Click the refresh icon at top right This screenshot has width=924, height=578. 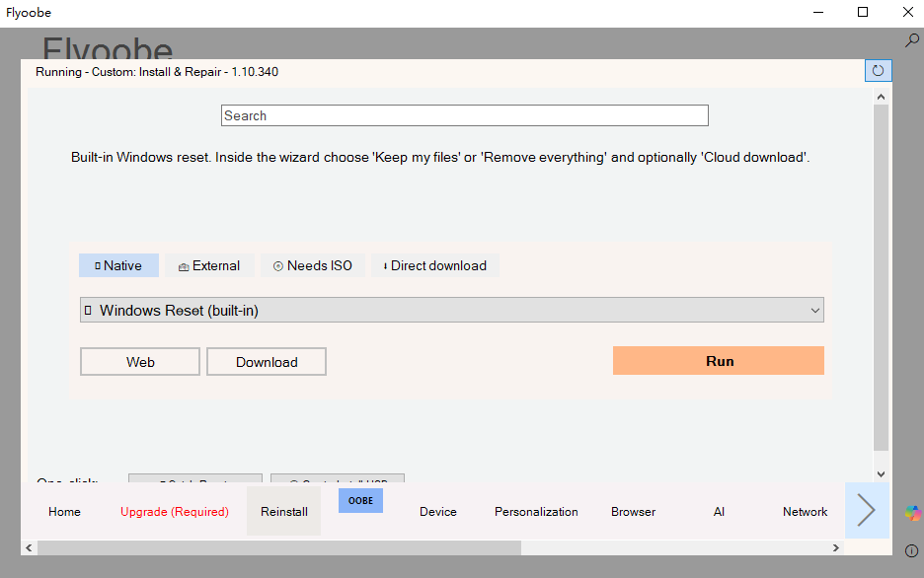click(x=878, y=71)
